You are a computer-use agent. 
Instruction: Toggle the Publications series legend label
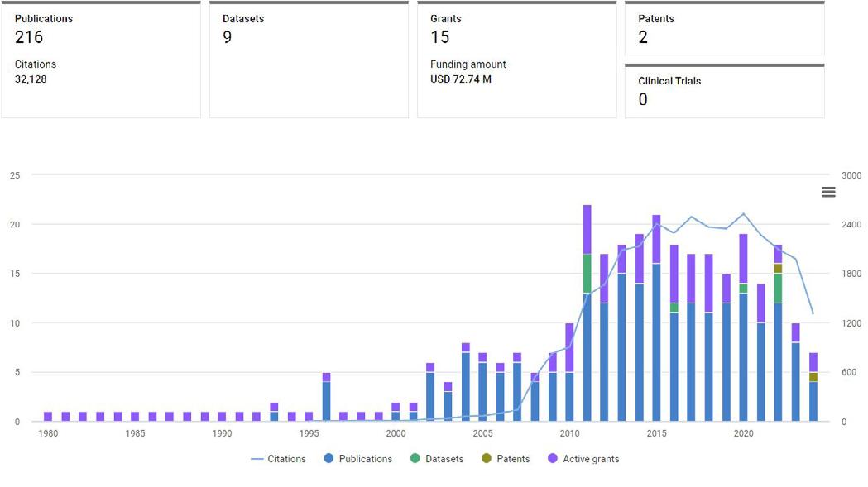pos(365,459)
